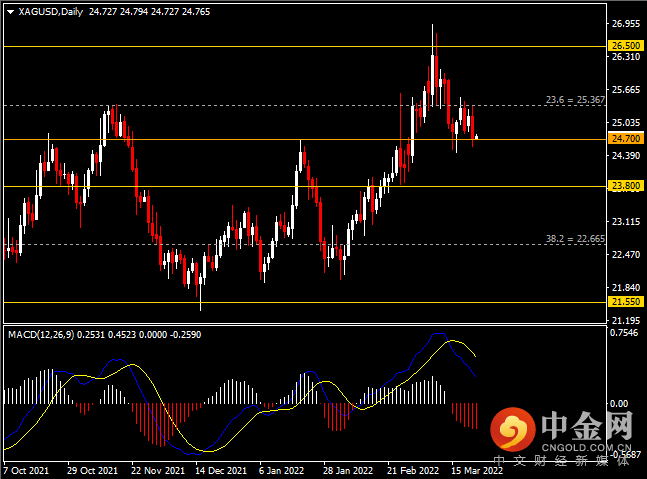Click the 25.665 price scale value
Viewport: 647px width, 479px height.
[626, 90]
